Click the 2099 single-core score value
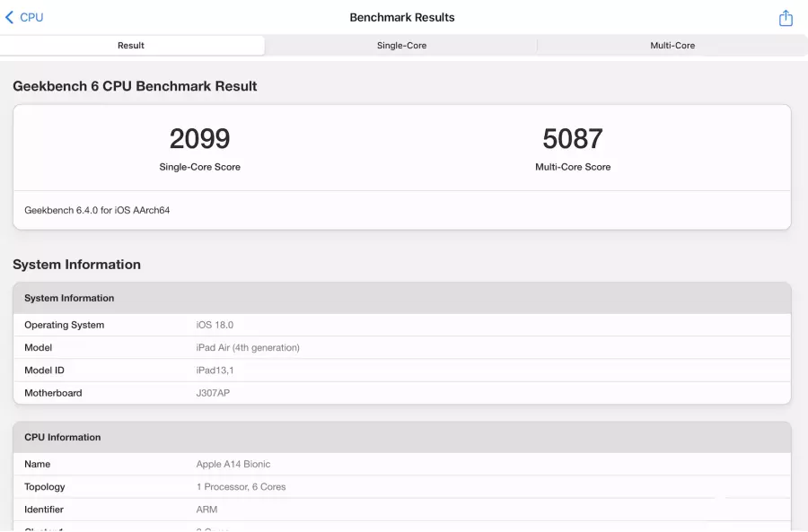The width and height of the screenshot is (808, 532). (x=200, y=138)
